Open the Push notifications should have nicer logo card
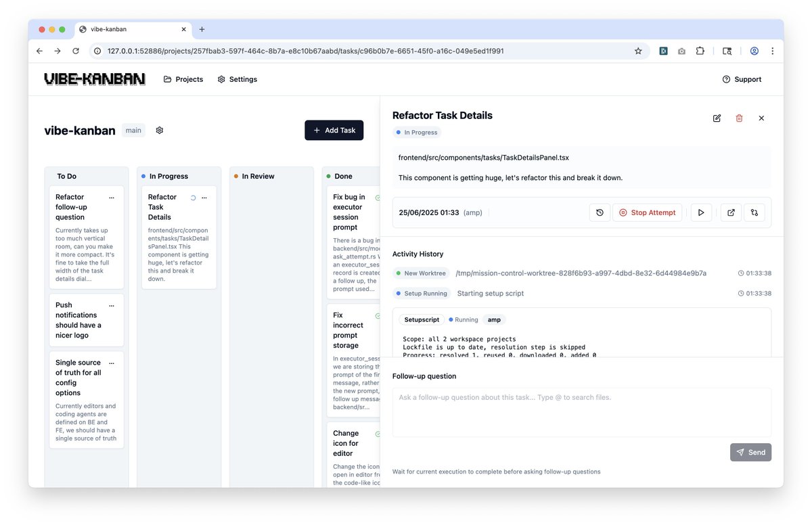 (x=87, y=320)
